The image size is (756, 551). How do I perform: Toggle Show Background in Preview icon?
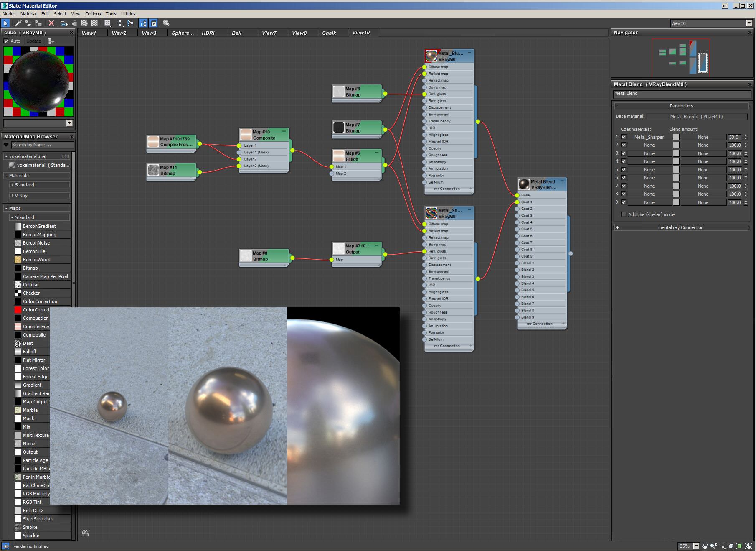(94, 23)
